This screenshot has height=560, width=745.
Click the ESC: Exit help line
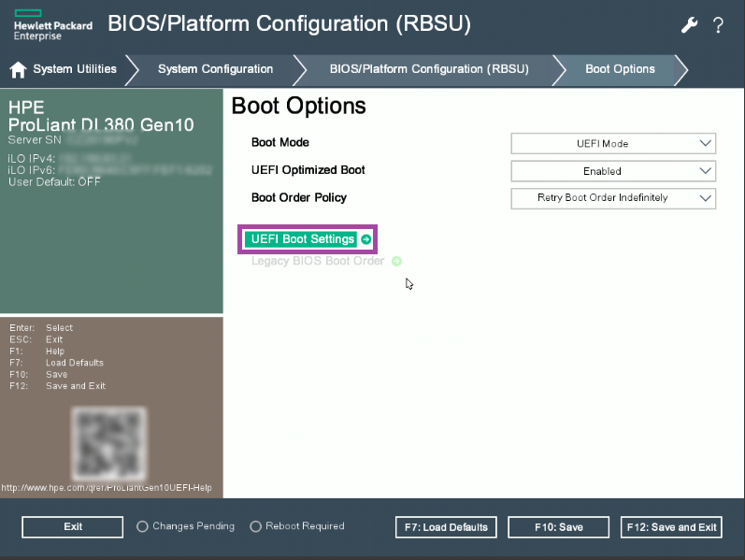36,339
